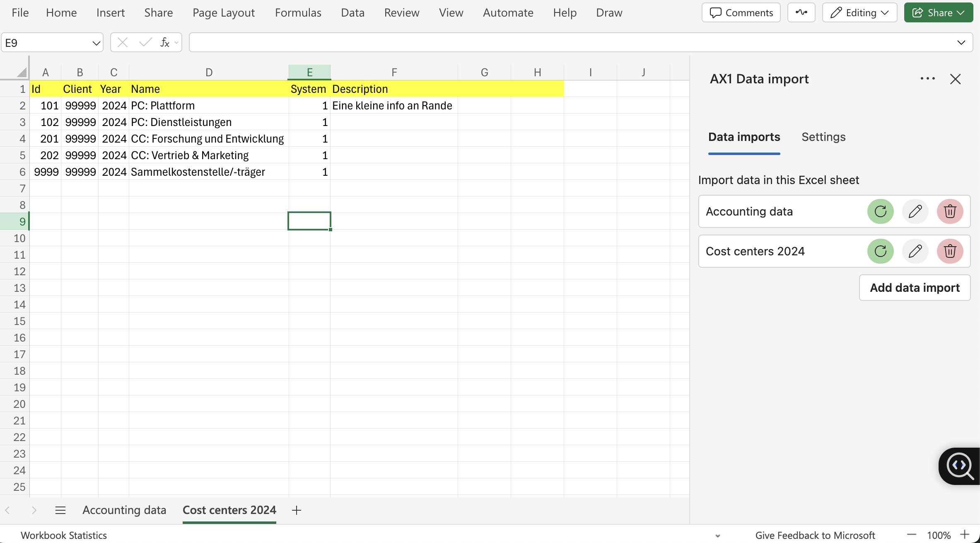Select column E header
Screen dimensions: 980x543
[309, 72]
